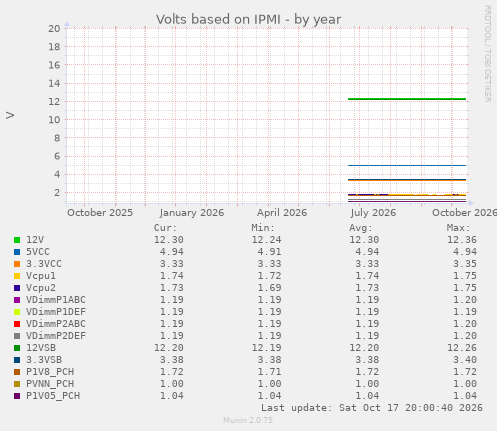Click the Min: column header

pyautogui.click(x=263, y=228)
